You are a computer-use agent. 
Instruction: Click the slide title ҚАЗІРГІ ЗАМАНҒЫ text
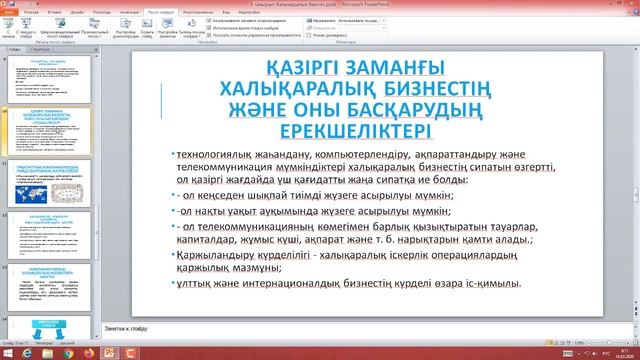355,68
